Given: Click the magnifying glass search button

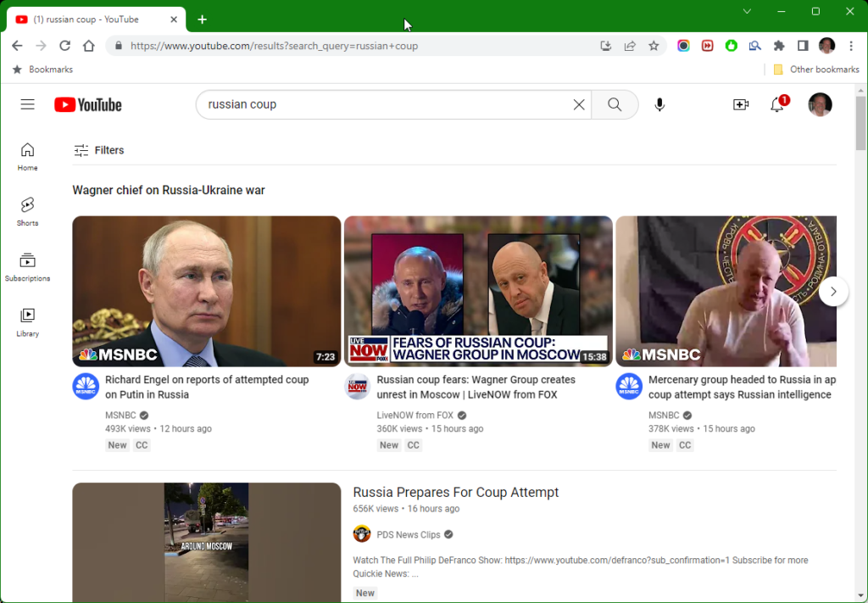Looking at the screenshot, I should [x=615, y=104].
